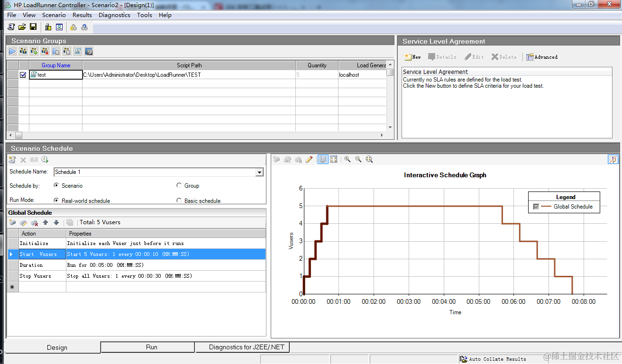Click the Scenario Groups horizontal scrollbar

[x=197, y=136]
